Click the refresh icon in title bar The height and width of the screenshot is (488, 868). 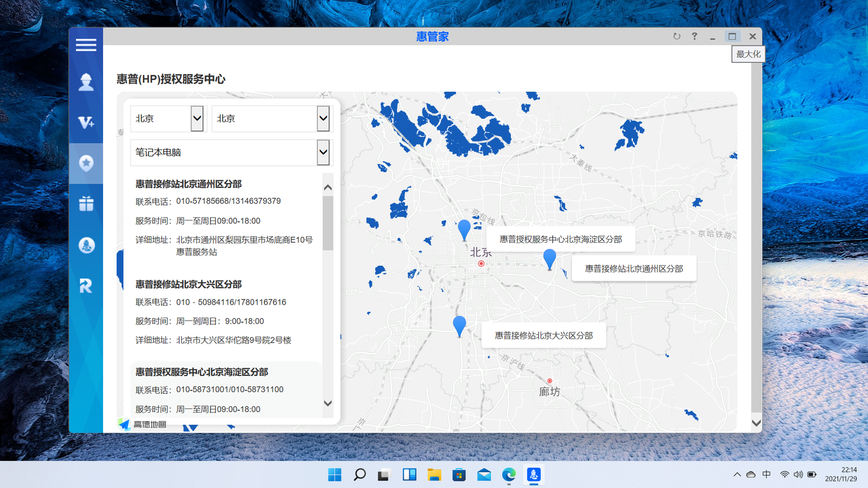click(676, 36)
